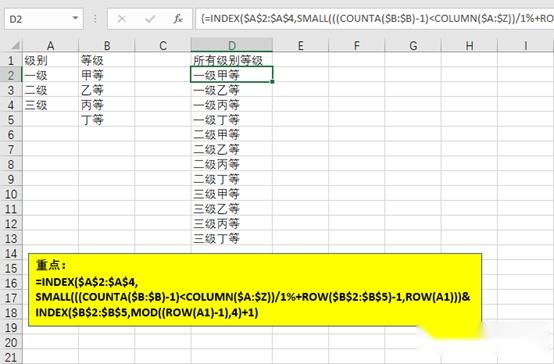Click cell D2 containing 一级甲等
Image resolution: width=554 pixels, height=364 pixels.
click(x=232, y=75)
